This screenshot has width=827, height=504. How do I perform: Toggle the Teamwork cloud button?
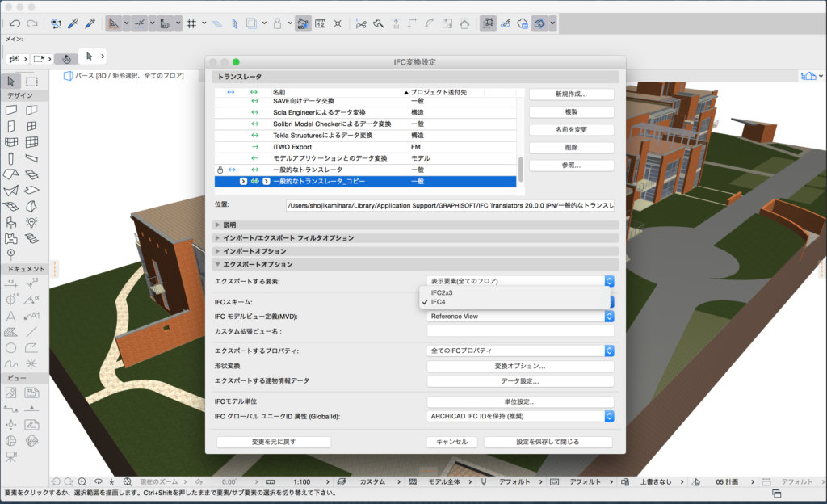coord(523,23)
